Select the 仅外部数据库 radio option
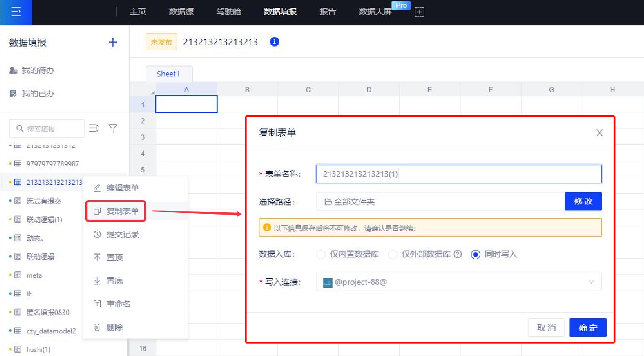Screen dimensions: 644x356 [x=392, y=255]
